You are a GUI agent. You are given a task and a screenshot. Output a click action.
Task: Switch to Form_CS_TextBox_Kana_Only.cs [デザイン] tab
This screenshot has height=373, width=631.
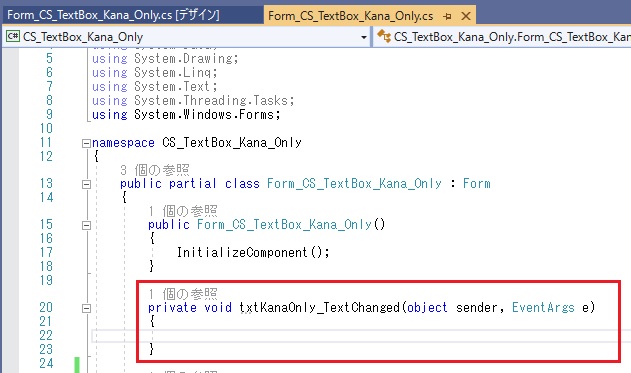pyautogui.click(x=113, y=15)
